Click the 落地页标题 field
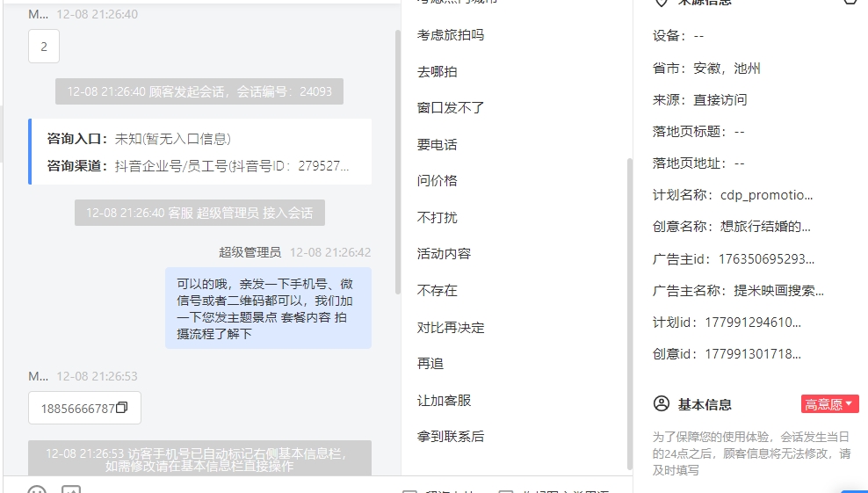Image resolution: width=868 pixels, height=493 pixels. [x=698, y=132]
